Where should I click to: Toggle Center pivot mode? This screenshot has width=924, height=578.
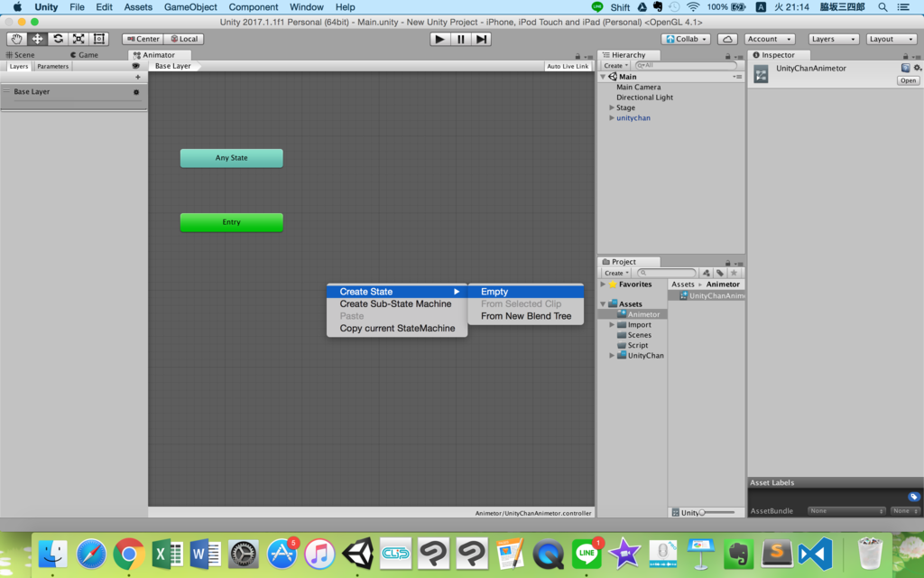[143, 39]
